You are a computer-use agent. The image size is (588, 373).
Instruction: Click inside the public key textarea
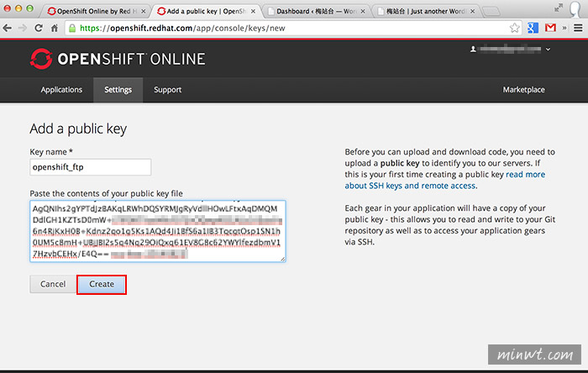coord(158,231)
